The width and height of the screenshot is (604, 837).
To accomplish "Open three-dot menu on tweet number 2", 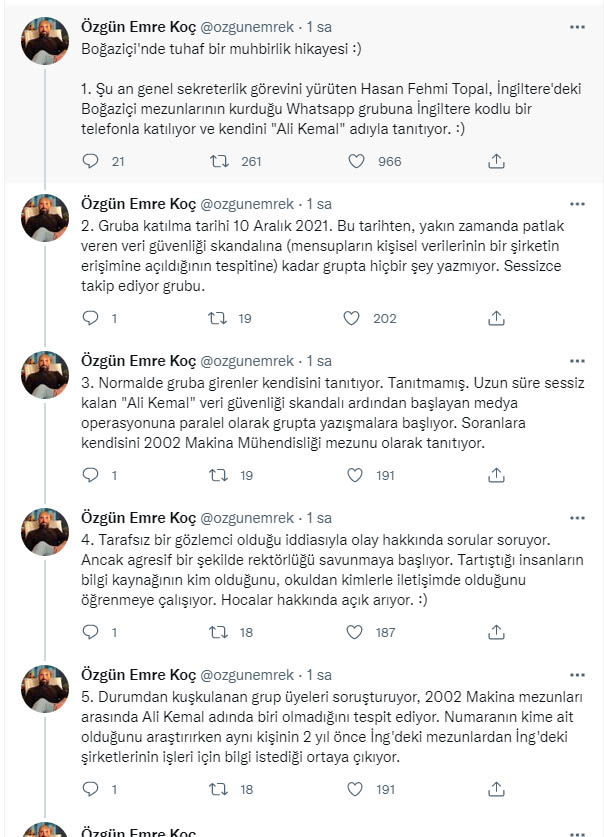I will [577, 204].
